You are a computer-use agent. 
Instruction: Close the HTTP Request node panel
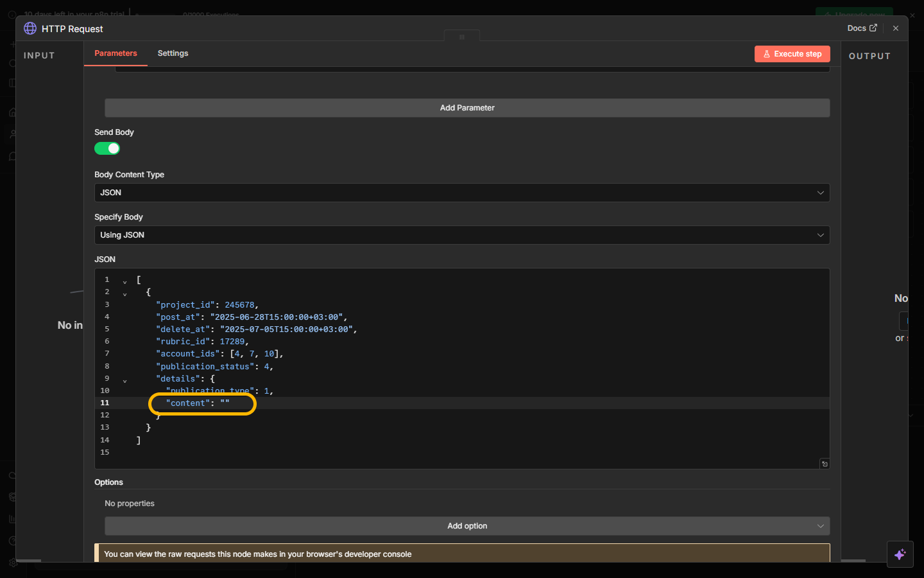click(x=896, y=28)
